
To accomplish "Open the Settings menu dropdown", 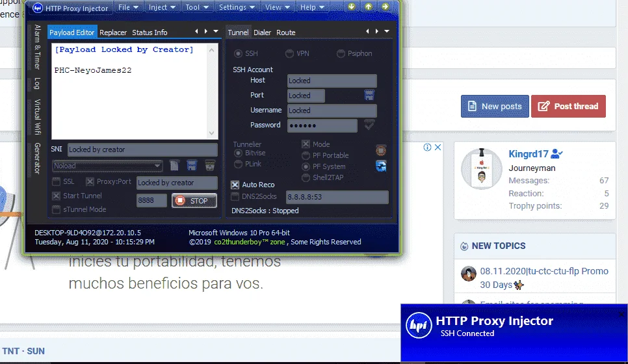I will pyautogui.click(x=237, y=7).
